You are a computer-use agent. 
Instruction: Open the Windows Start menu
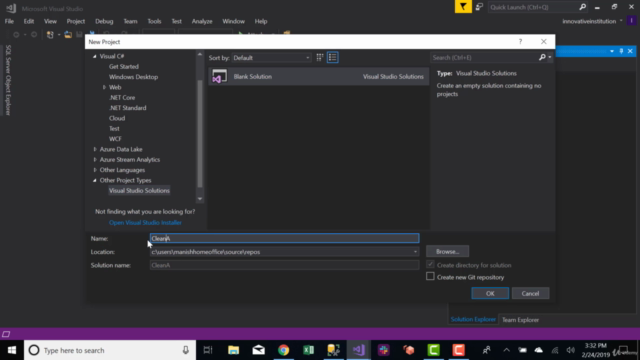pyautogui.click(x=12, y=350)
